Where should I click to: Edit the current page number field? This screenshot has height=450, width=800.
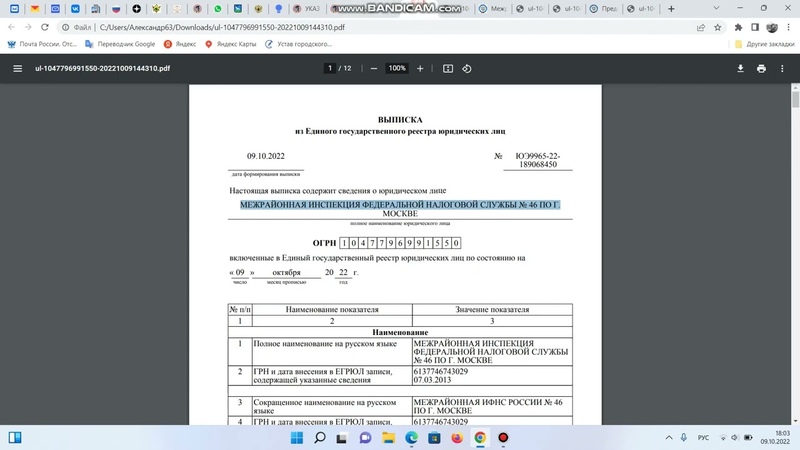coord(330,68)
